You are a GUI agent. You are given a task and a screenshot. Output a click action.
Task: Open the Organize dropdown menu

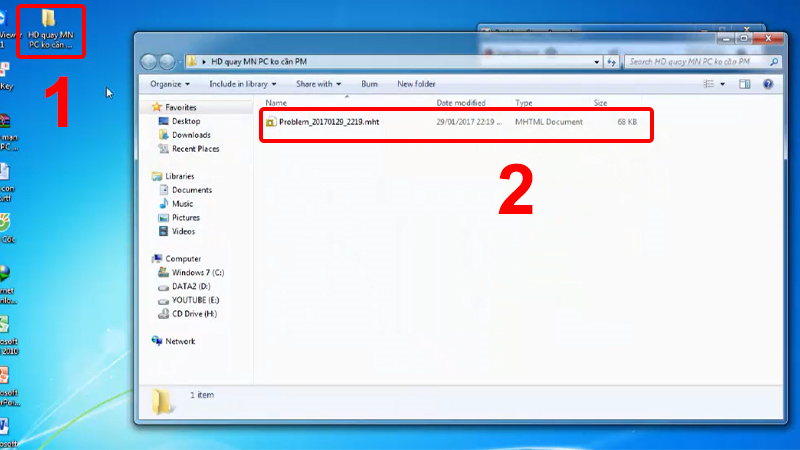click(x=170, y=84)
